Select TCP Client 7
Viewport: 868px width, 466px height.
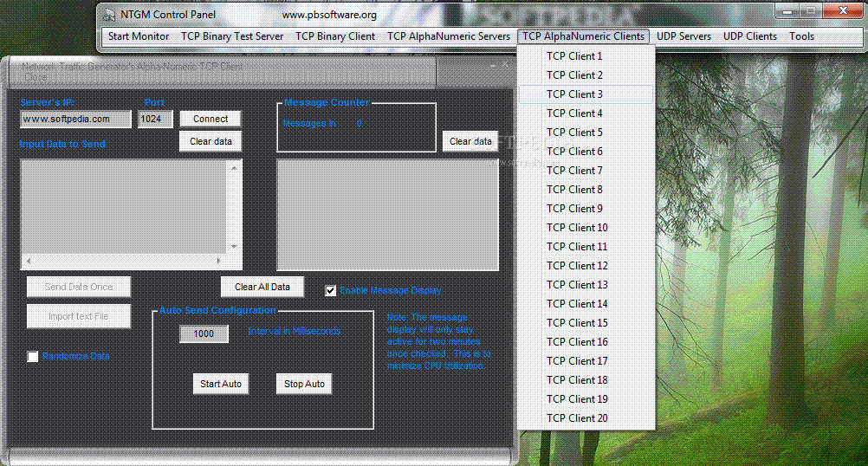pos(586,171)
